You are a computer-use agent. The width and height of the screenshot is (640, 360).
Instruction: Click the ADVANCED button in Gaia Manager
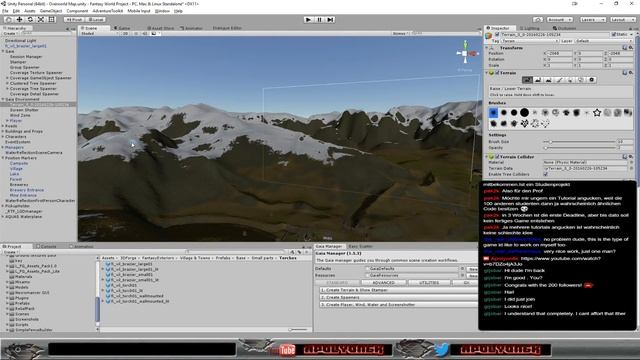[x=383, y=283]
